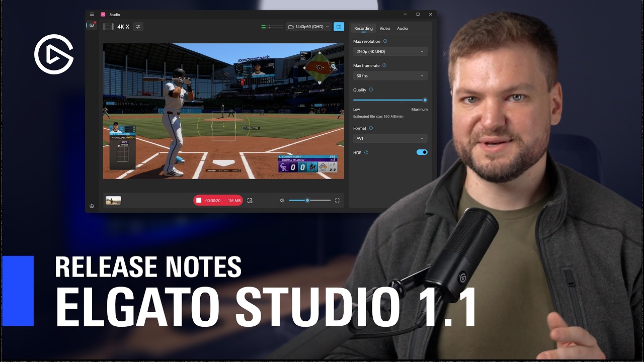
Task: Turn off the HDR toggle
Action: [422, 152]
